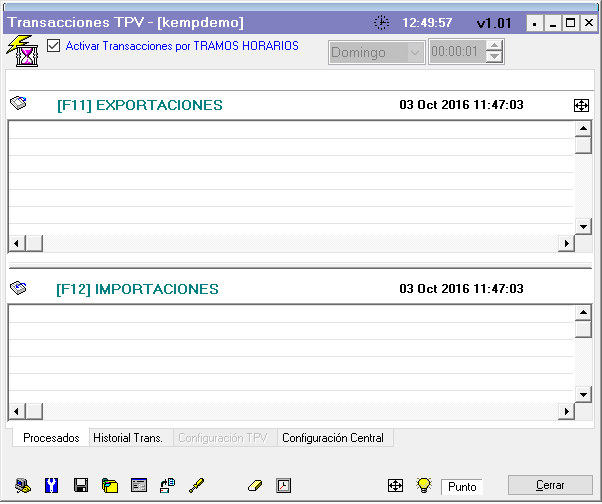The height and width of the screenshot is (504, 602).
Task: Increase the time with stepper up arrow
Action: point(494,47)
